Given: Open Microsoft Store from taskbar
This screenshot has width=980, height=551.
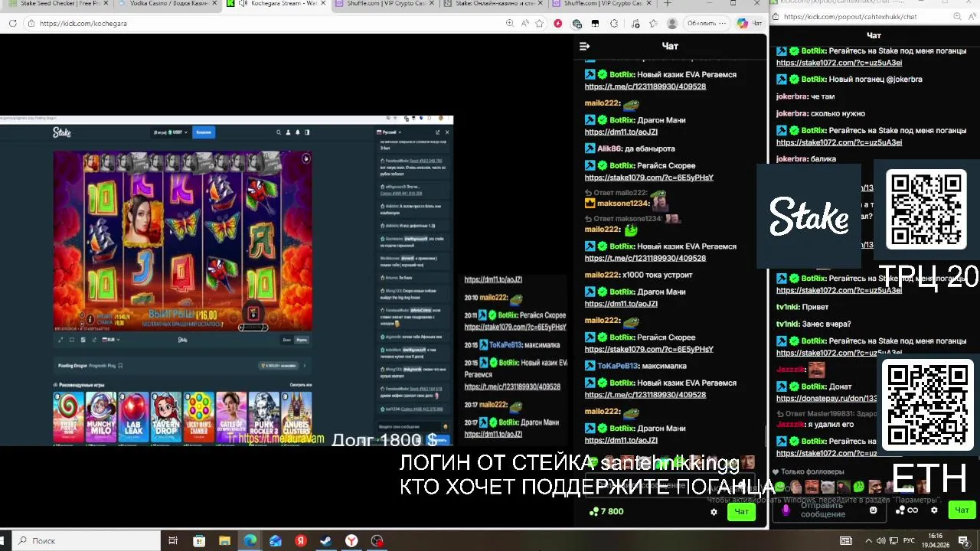Looking at the screenshot, I should pos(199,541).
